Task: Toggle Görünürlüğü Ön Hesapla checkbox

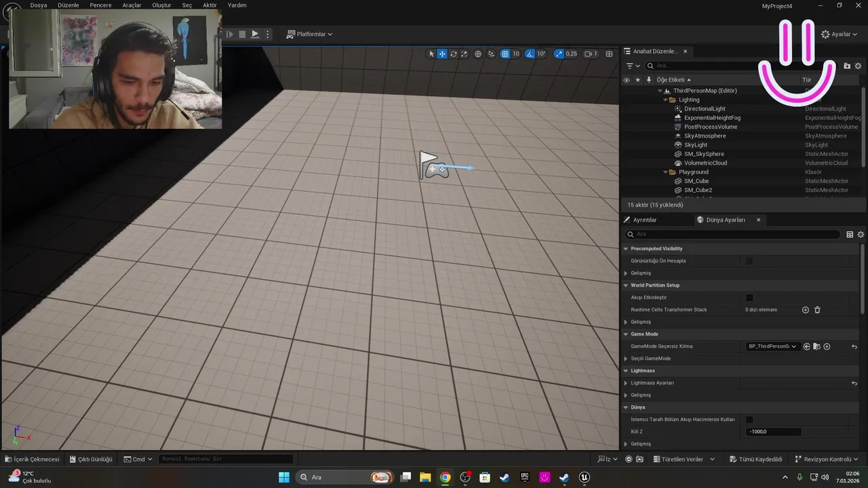Action: pyautogui.click(x=749, y=261)
